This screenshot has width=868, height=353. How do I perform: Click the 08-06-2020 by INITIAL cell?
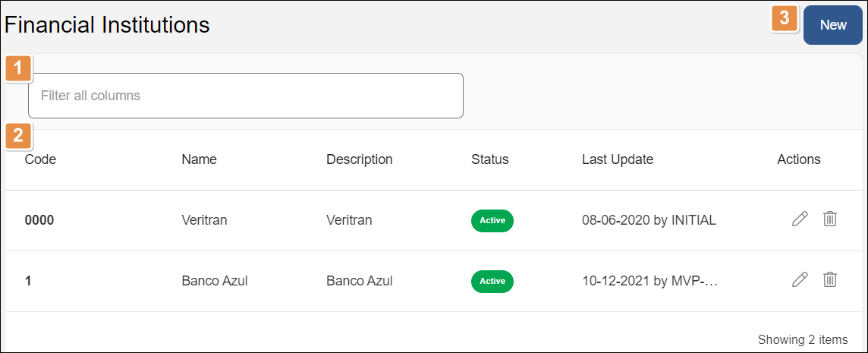pyautogui.click(x=649, y=220)
